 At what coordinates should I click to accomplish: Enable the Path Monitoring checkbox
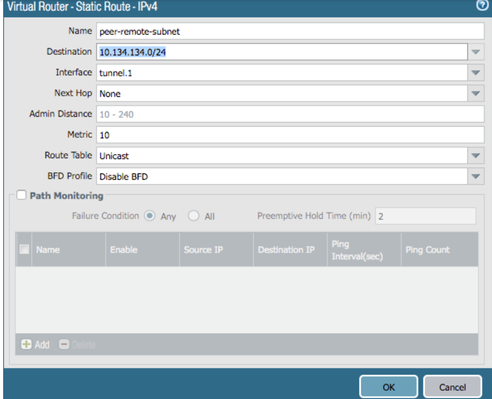[21, 195]
